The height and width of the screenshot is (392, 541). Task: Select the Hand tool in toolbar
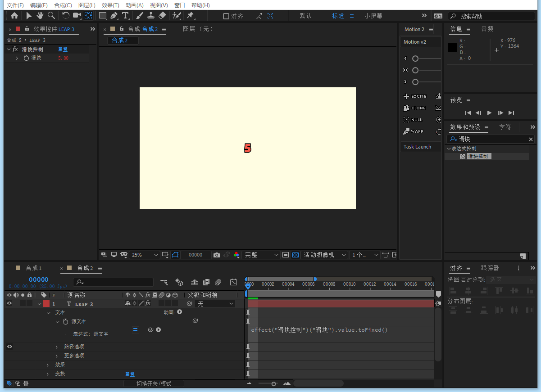[40, 16]
